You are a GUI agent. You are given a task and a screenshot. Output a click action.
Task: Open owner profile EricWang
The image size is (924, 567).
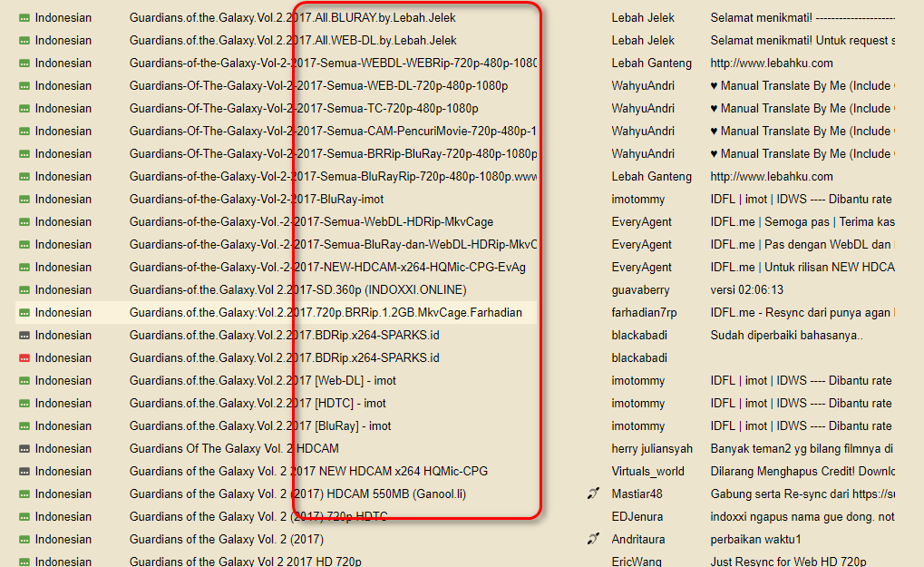637,562
